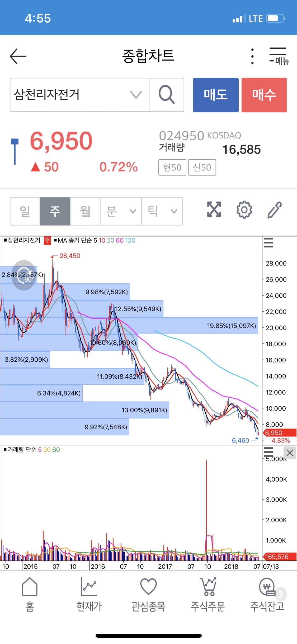Expand chart to fullscreen with arrows icon
This screenshot has height=644, width=297.
pos(214,210)
